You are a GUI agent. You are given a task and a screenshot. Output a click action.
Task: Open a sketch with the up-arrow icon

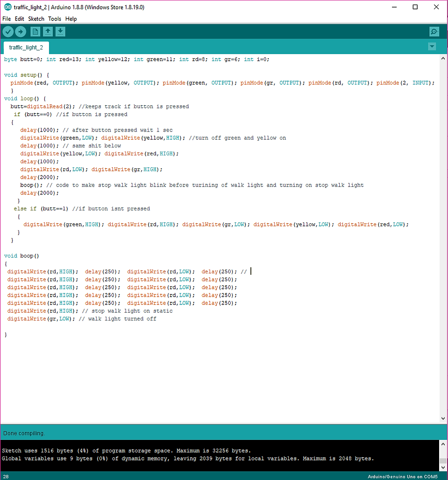coord(48,32)
